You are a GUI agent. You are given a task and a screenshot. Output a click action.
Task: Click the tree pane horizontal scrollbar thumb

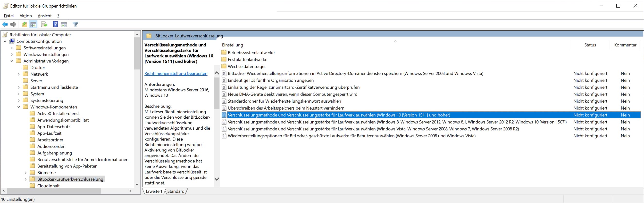point(54,191)
